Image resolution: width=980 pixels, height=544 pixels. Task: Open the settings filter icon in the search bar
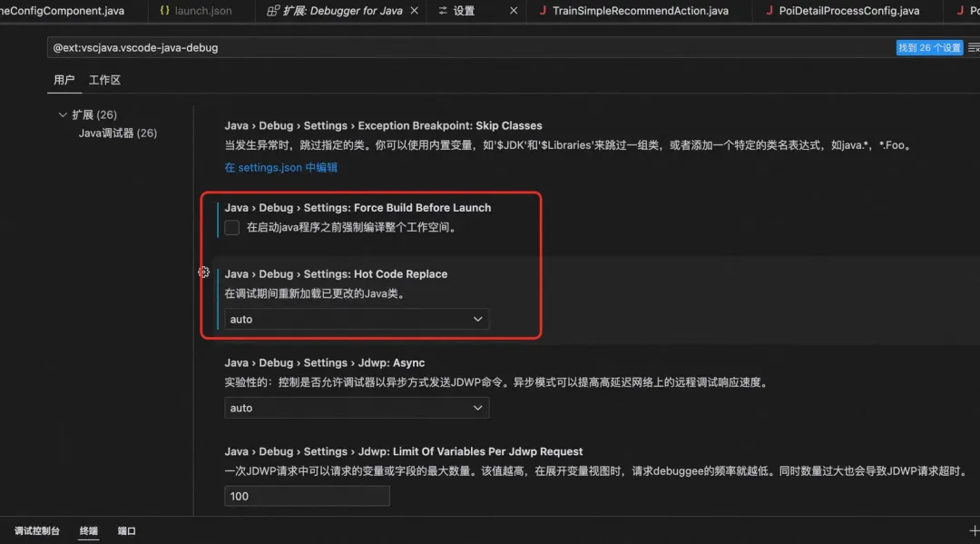pos(972,46)
